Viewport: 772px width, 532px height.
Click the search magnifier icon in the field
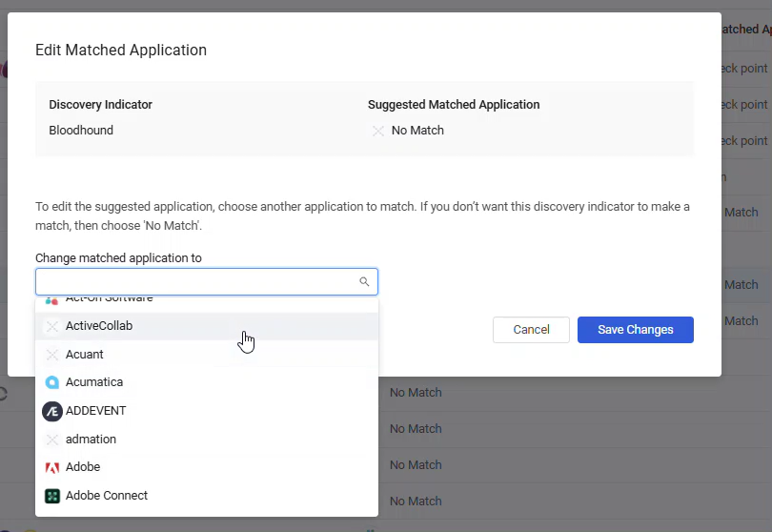tap(364, 281)
